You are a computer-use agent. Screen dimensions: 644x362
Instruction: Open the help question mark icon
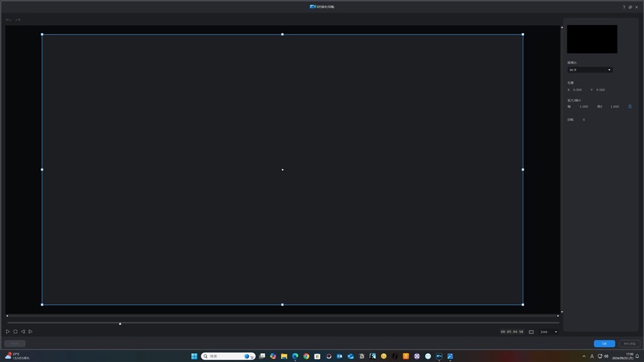pos(624,7)
